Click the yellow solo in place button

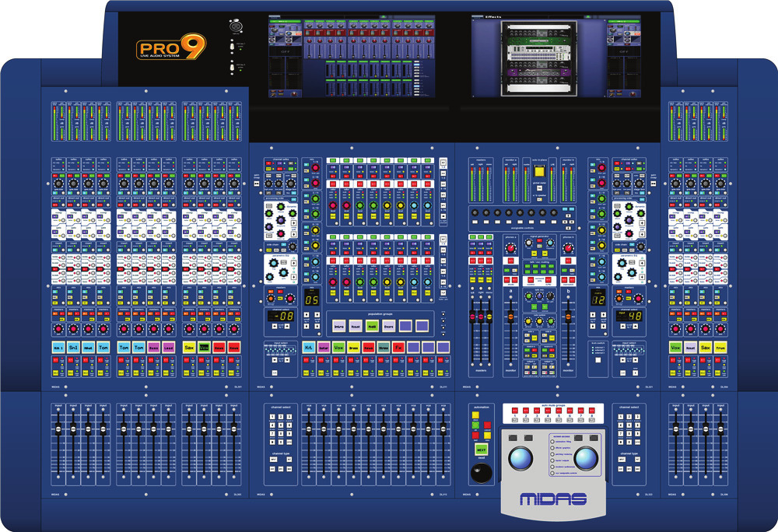pyautogui.click(x=539, y=172)
